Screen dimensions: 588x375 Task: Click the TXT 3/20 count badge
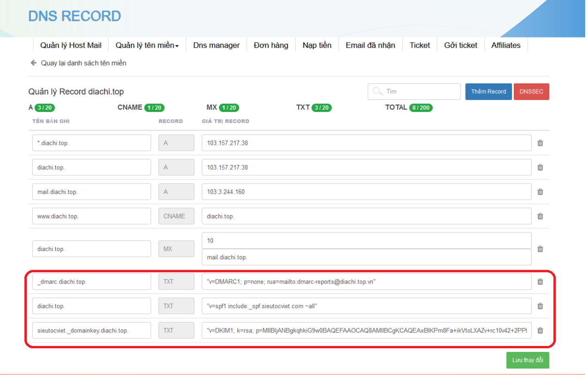coord(321,108)
